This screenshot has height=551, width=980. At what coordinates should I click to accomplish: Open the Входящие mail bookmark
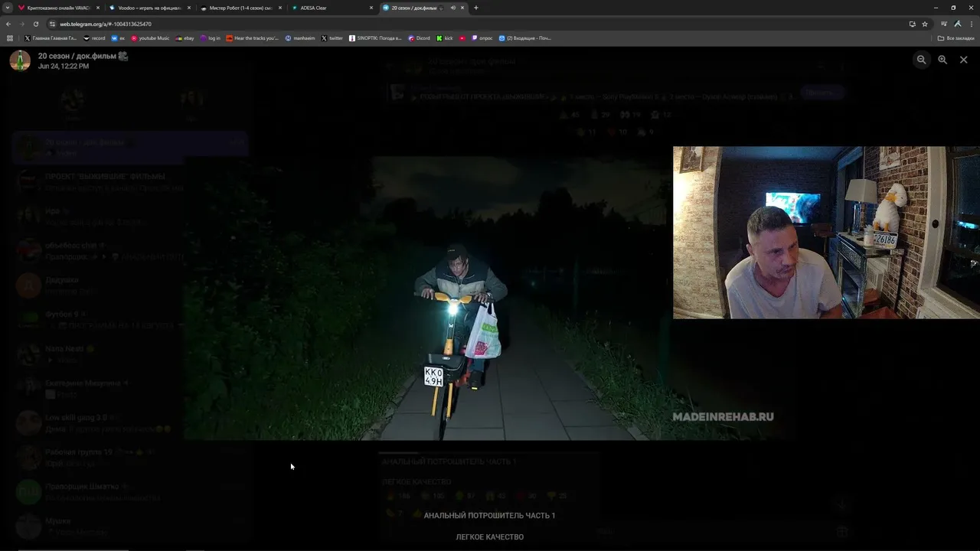[525, 37]
